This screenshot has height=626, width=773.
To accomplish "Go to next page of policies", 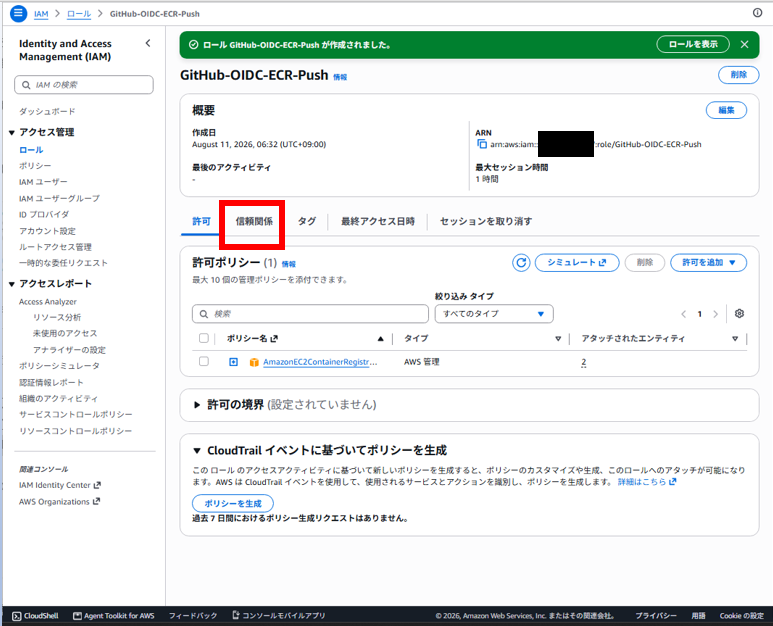I will (715, 314).
